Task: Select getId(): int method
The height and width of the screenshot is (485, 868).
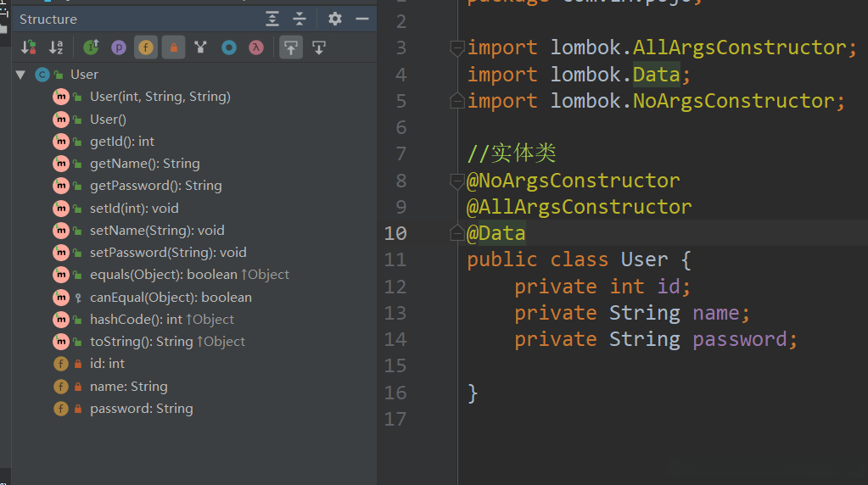Action: point(122,142)
